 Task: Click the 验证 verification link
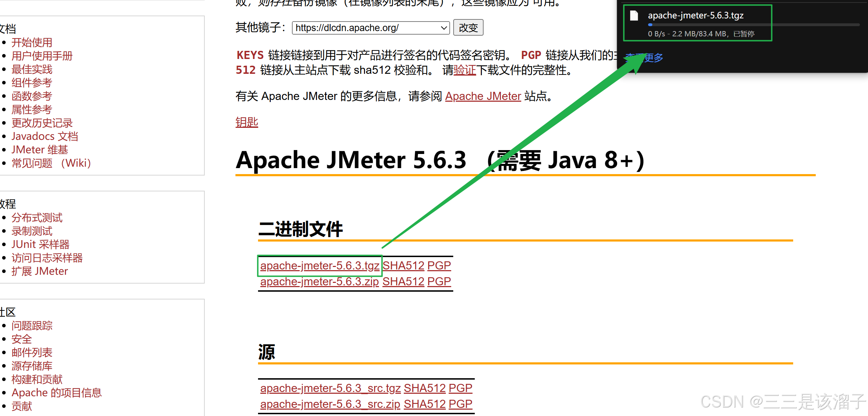click(465, 70)
